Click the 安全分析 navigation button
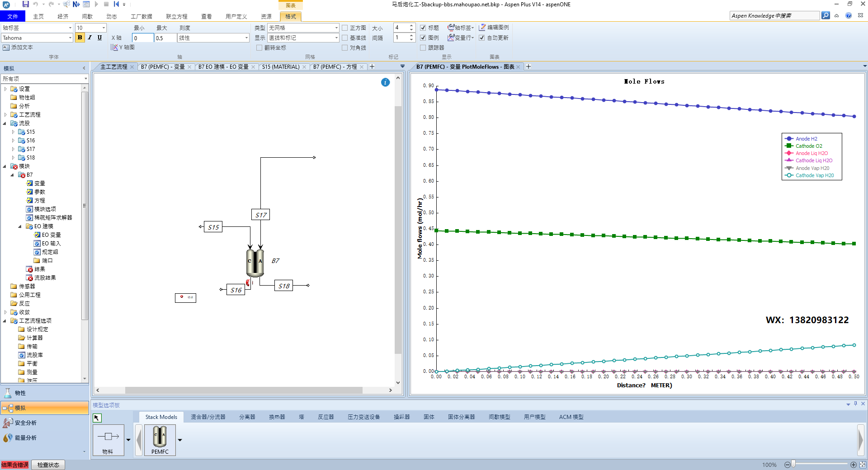This screenshot has height=470, width=868. 26,423
